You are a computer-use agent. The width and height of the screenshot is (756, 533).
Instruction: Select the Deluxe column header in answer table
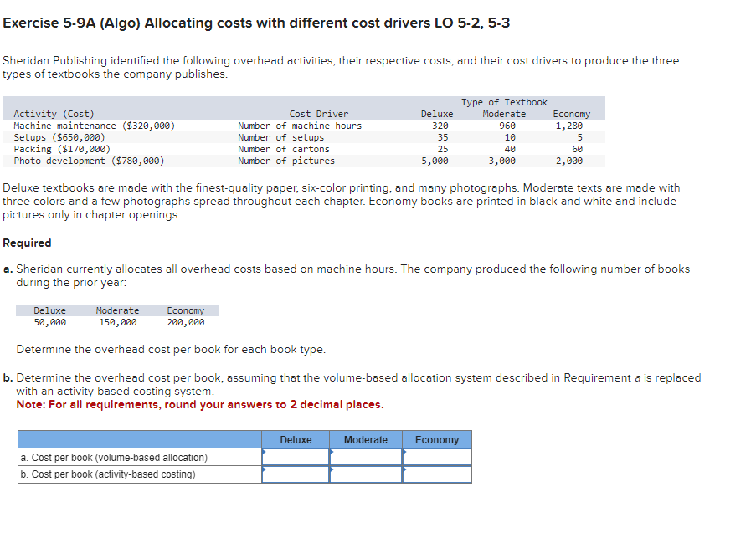(296, 439)
